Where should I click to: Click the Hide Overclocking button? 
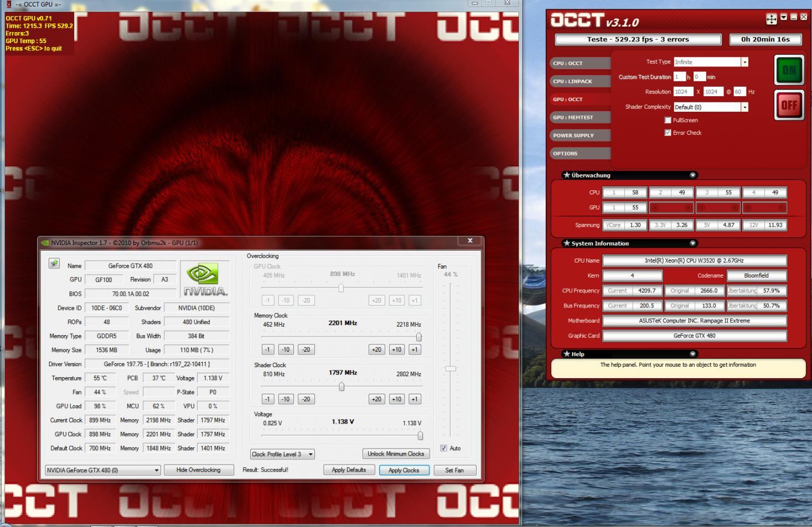(x=198, y=470)
